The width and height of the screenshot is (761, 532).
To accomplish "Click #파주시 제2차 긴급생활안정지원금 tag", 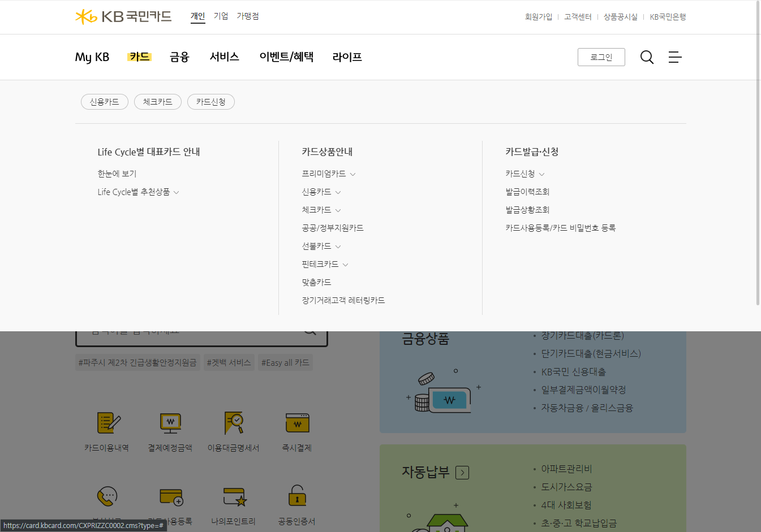I will pyautogui.click(x=137, y=362).
